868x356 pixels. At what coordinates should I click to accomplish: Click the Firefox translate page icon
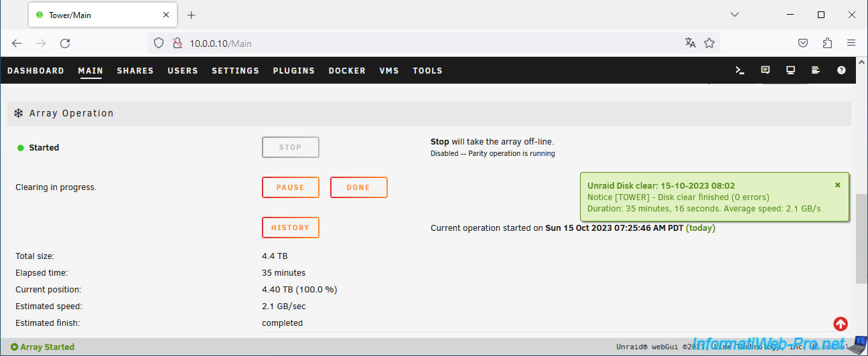[691, 43]
